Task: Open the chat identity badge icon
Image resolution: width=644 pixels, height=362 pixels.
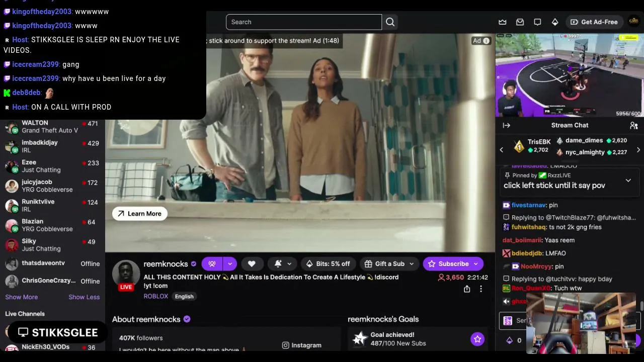Action: 508,321
